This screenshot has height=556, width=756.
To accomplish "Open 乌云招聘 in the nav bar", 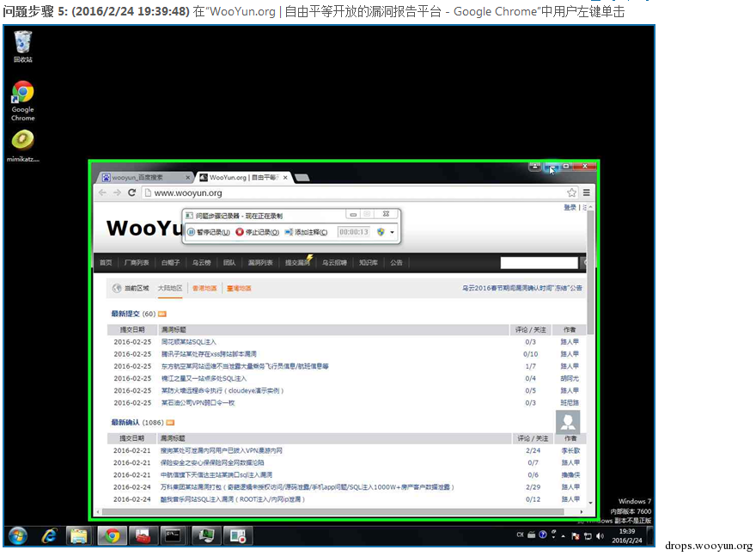I will coord(334,263).
